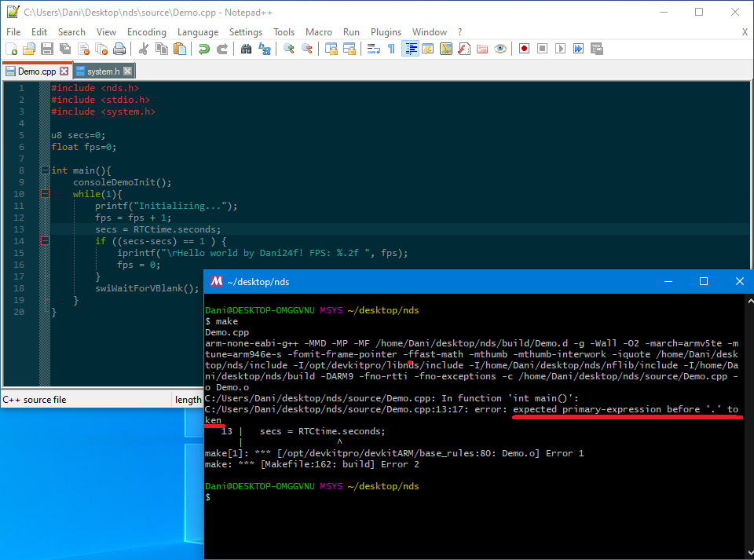Maximize the MSYS terminal window
754x560 pixels.
[x=704, y=281]
